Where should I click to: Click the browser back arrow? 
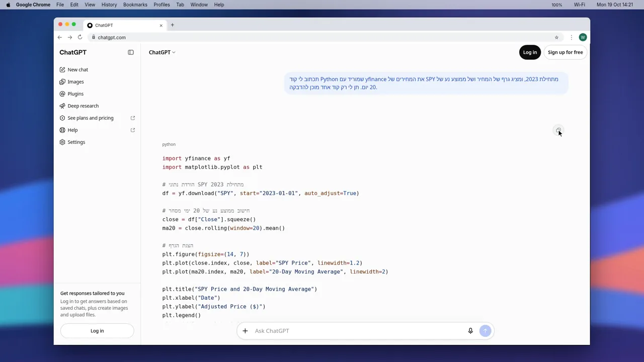(x=59, y=37)
